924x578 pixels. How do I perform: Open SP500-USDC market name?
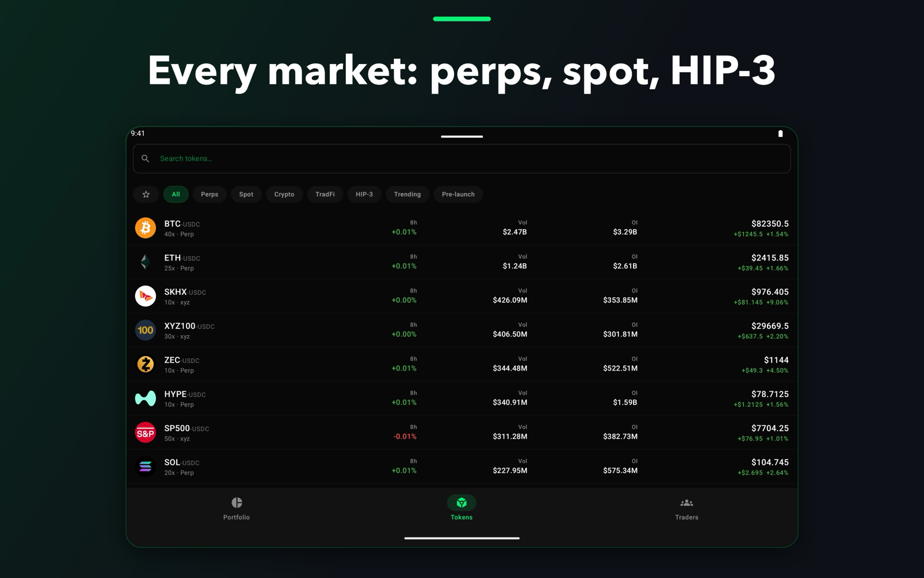coord(187,428)
